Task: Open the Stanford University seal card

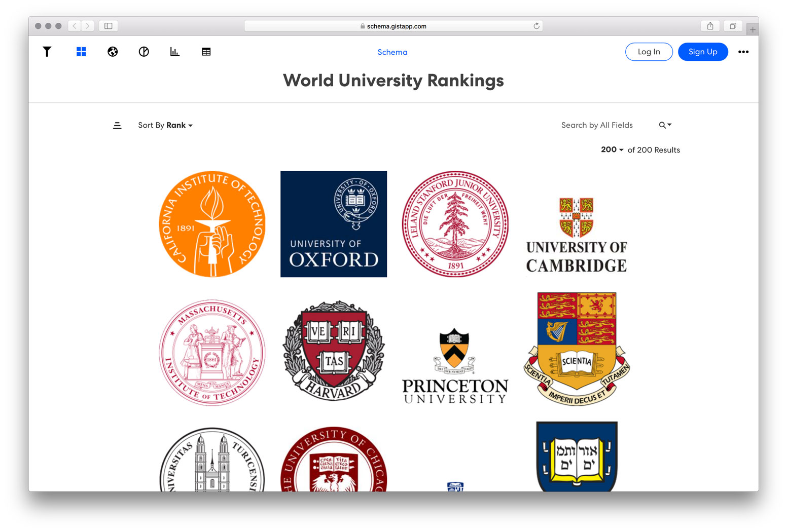Action: 455,224
